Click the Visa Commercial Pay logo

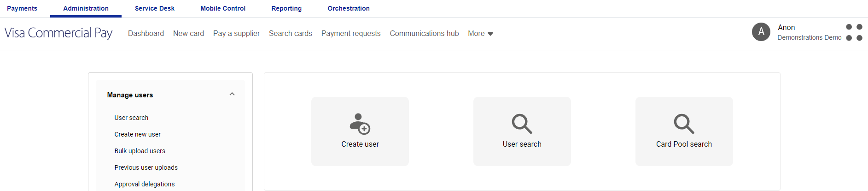[58, 33]
